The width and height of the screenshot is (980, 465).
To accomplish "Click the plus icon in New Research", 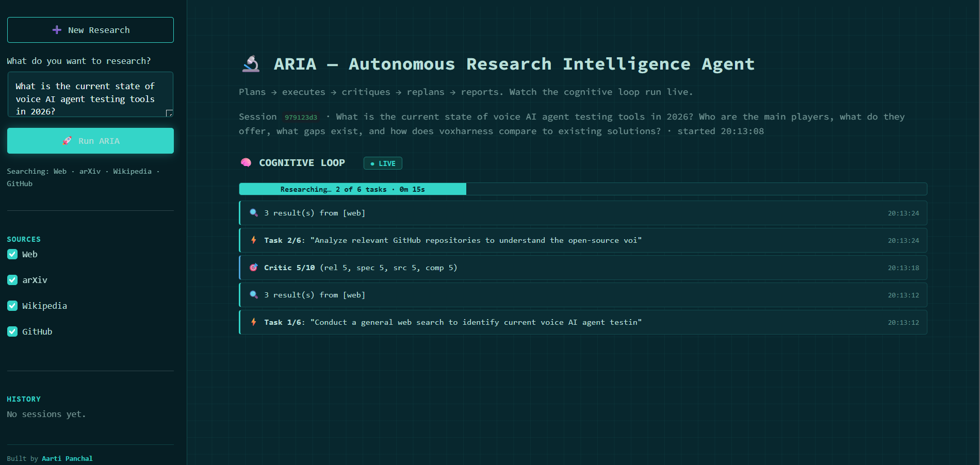I will 57,30.
